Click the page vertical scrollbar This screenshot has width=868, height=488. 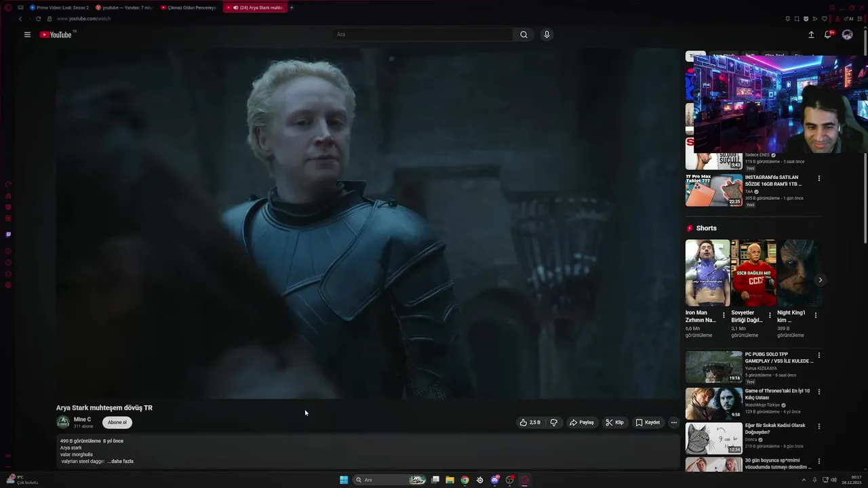[865, 136]
